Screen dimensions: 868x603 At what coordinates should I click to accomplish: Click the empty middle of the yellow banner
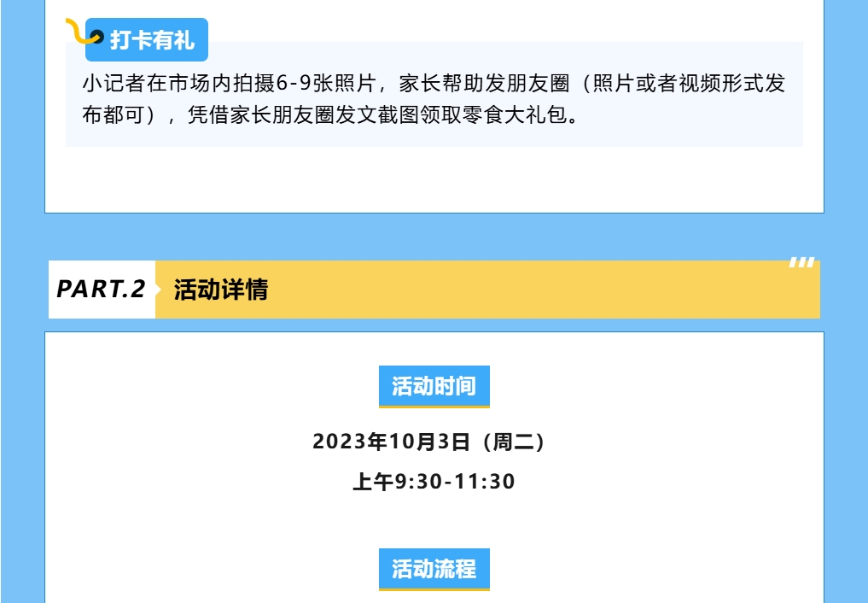pos(526,290)
